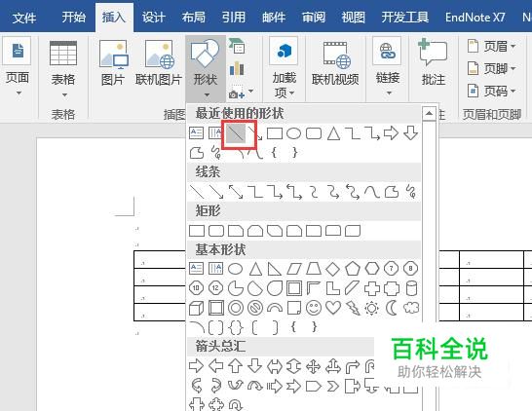
Task: Select the moon shape
Action: [x=391, y=308]
